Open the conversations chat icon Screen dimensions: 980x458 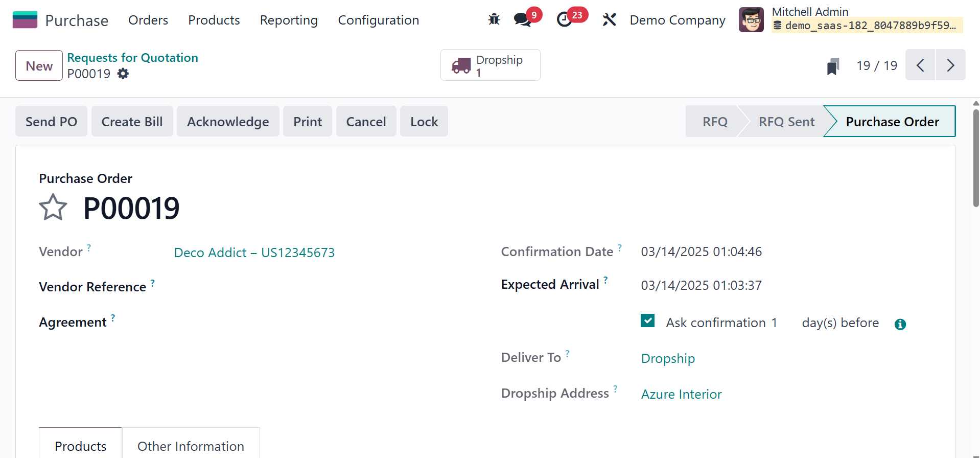tap(522, 20)
